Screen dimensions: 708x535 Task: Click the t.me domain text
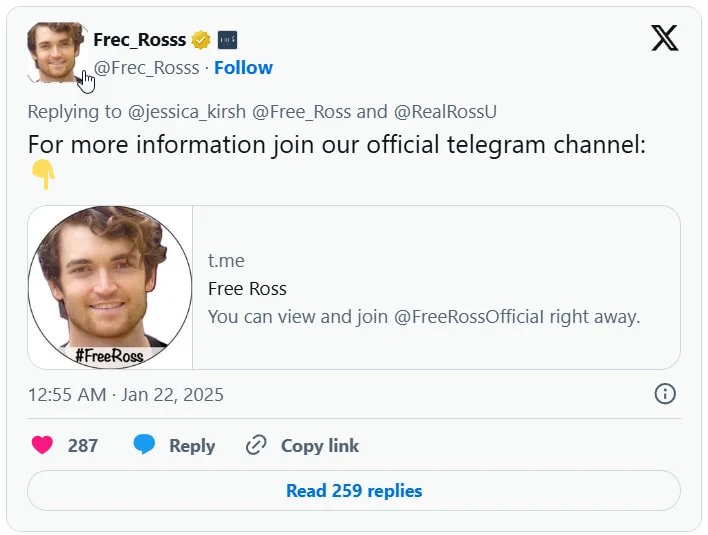tap(226, 261)
